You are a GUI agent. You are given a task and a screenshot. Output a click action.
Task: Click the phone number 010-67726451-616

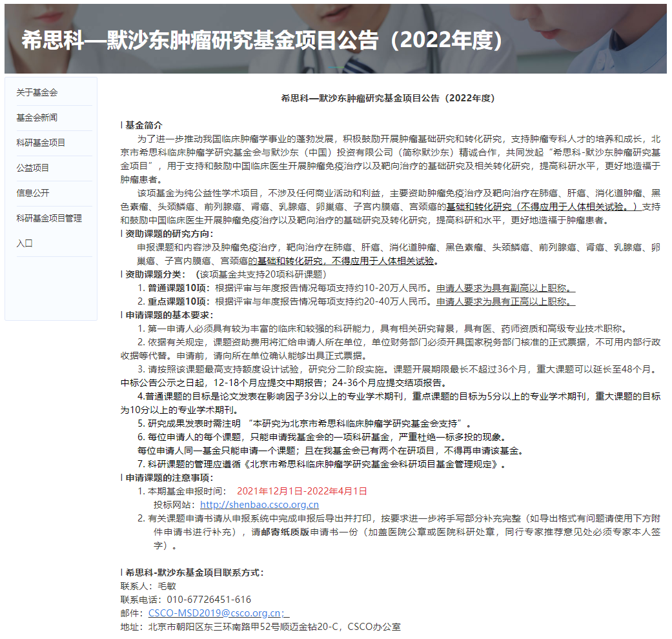pyautogui.click(x=209, y=600)
